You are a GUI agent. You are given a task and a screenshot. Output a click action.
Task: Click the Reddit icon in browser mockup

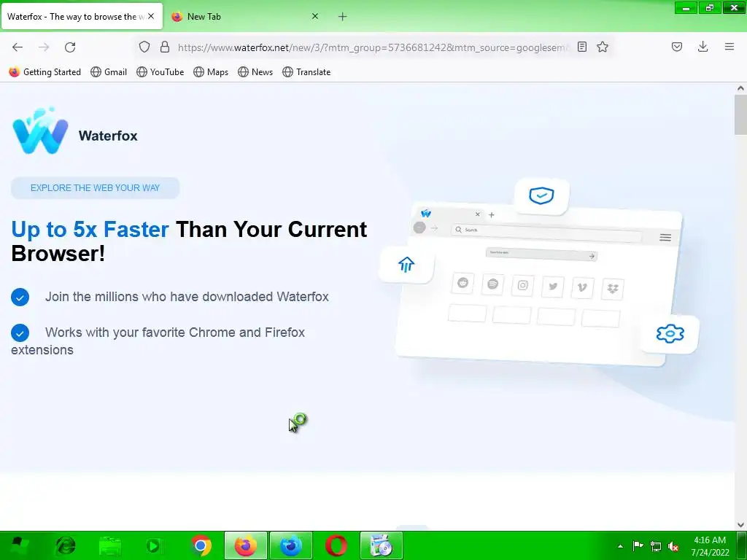pyautogui.click(x=462, y=284)
